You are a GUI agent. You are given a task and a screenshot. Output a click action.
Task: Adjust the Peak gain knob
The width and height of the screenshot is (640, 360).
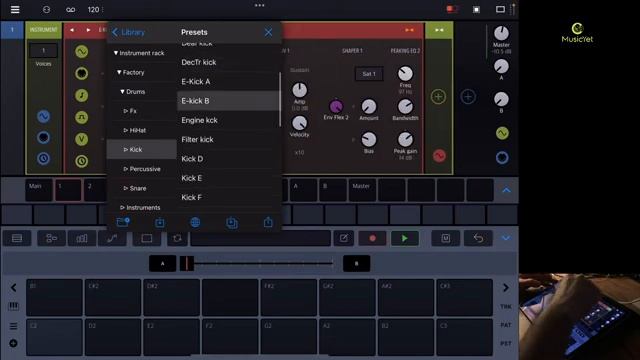(x=405, y=140)
